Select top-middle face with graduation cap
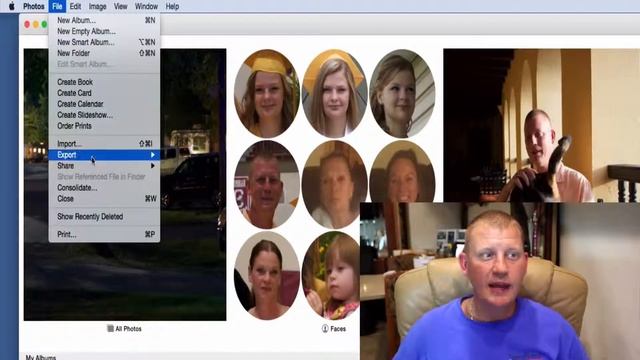 (335, 93)
